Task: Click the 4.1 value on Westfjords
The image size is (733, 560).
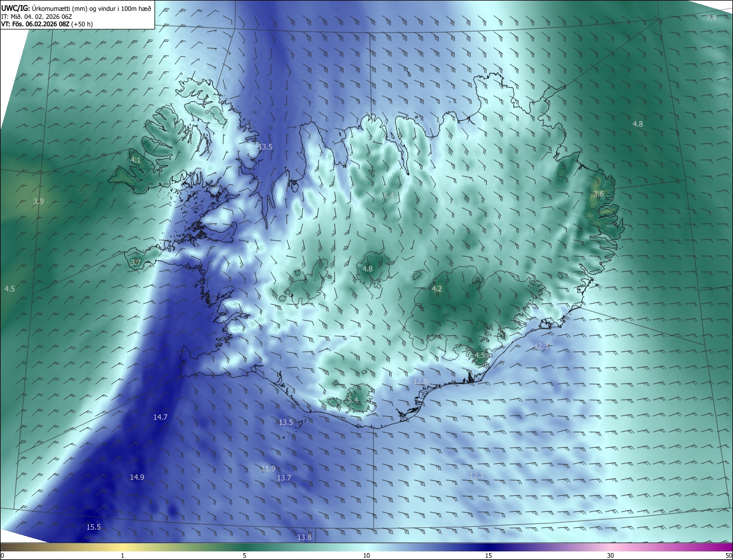Action: 135,160
